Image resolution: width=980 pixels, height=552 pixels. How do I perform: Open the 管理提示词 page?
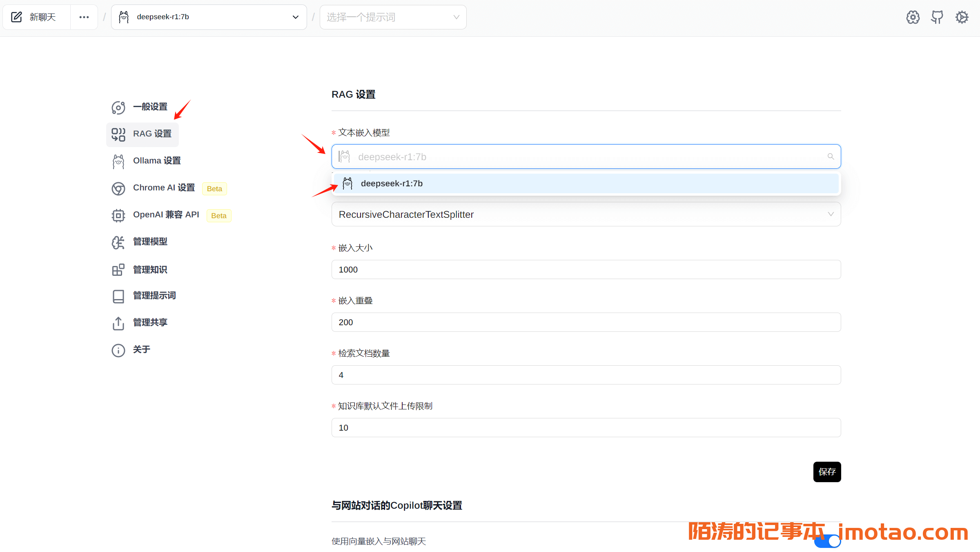click(x=154, y=295)
